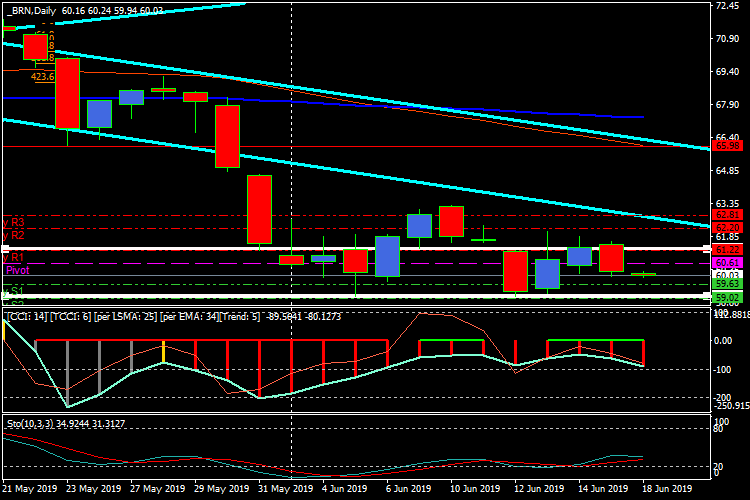This screenshot has width=750, height=500.
Task: Select the R2 resistance level label
Action: click(16, 235)
